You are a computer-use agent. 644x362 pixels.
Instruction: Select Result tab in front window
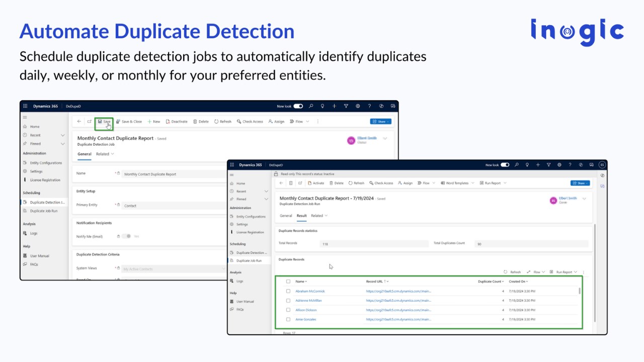(301, 216)
